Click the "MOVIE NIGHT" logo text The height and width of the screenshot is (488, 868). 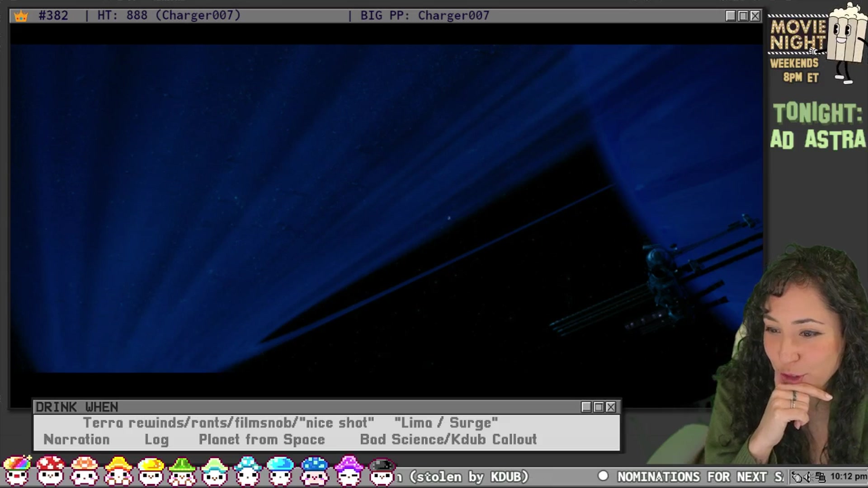pyautogui.click(x=798, y=35)
